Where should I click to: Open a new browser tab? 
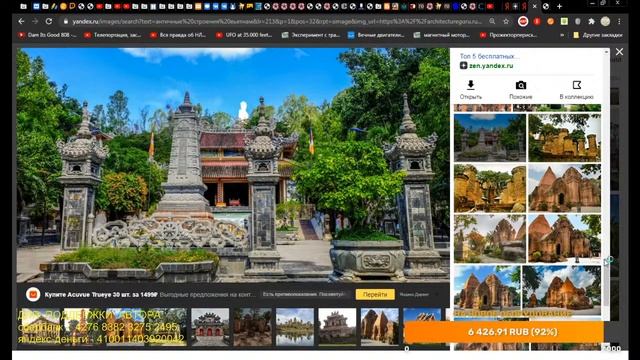[560, 7]
